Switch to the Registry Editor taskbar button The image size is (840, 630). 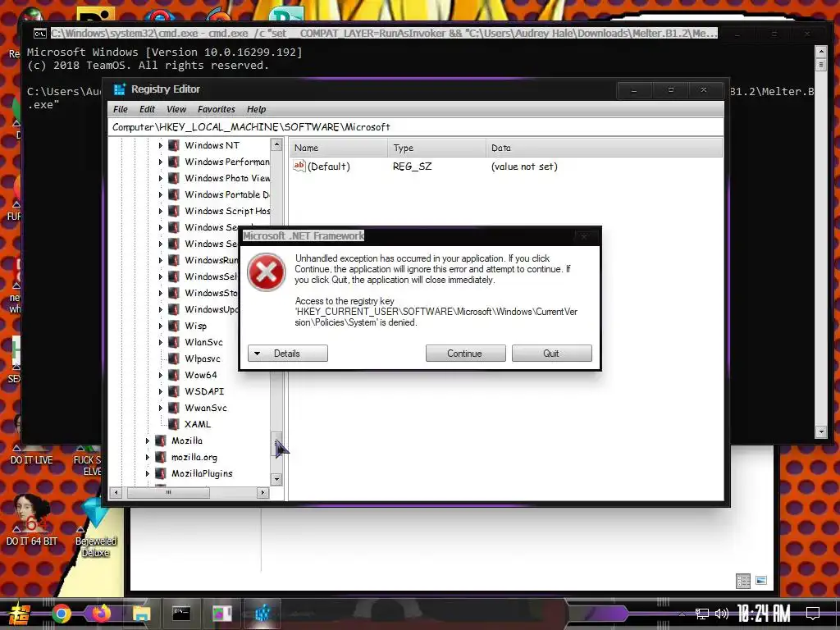pos(262,614)
